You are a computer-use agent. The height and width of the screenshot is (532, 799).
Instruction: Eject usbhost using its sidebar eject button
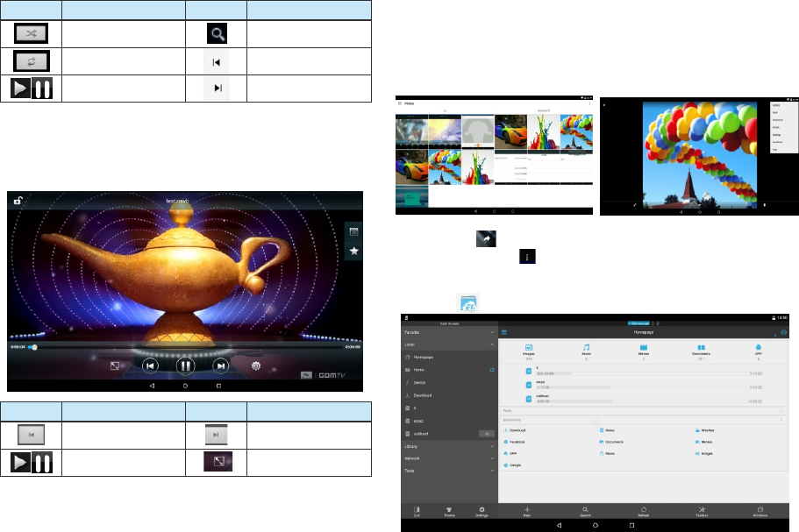coord(487,434)
